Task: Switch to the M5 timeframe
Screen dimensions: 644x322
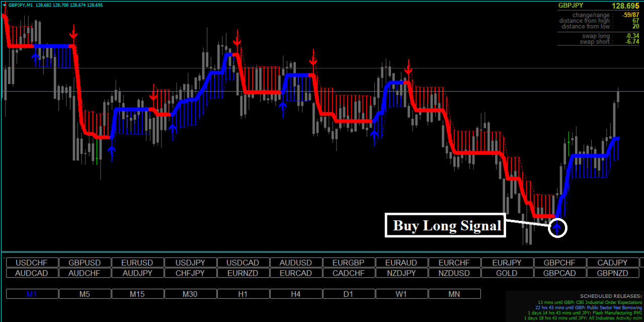Action: click(85, 294)
